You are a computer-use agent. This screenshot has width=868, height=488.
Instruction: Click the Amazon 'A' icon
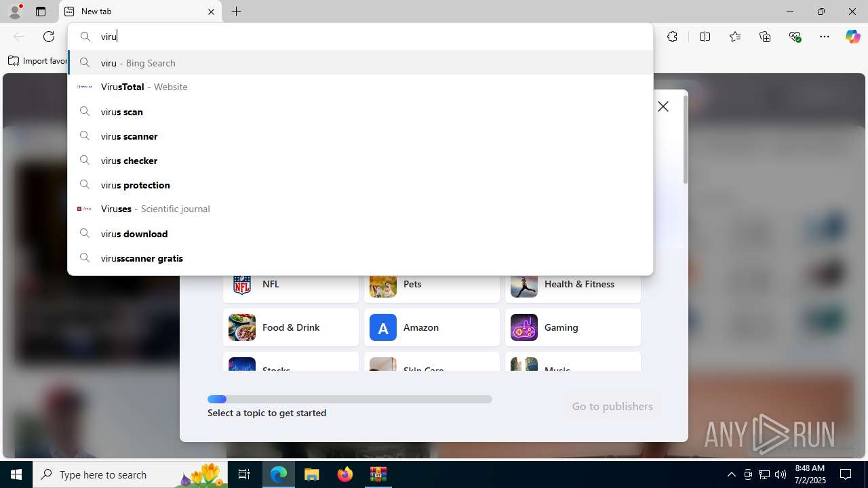pos(383,327)
